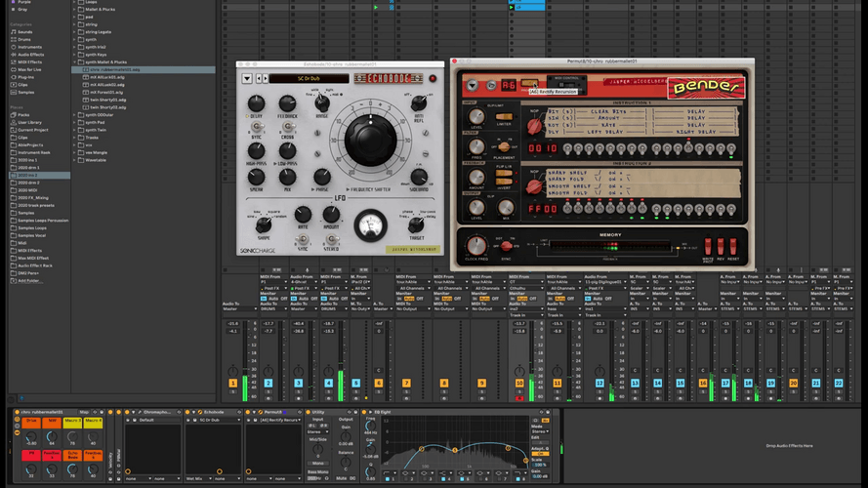Open Echobode preset menu dropdown arrow
The width and height of the screenshot is (868, 488).
(x=247, y=78)
